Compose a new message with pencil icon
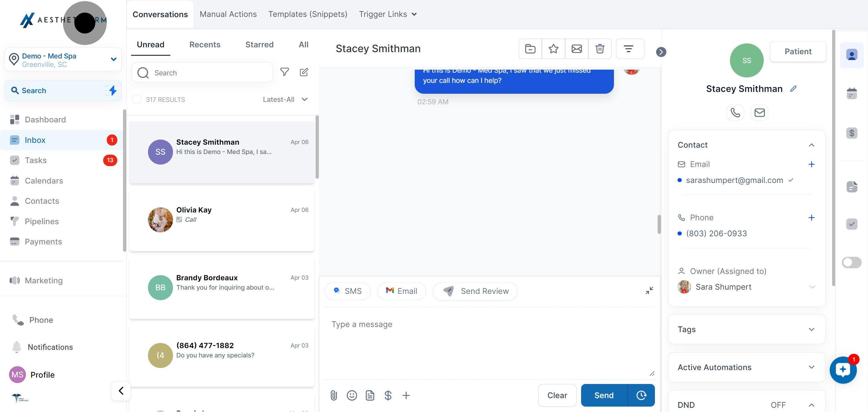868x412 pixels. pyautogui.click(x=304, y=72)
